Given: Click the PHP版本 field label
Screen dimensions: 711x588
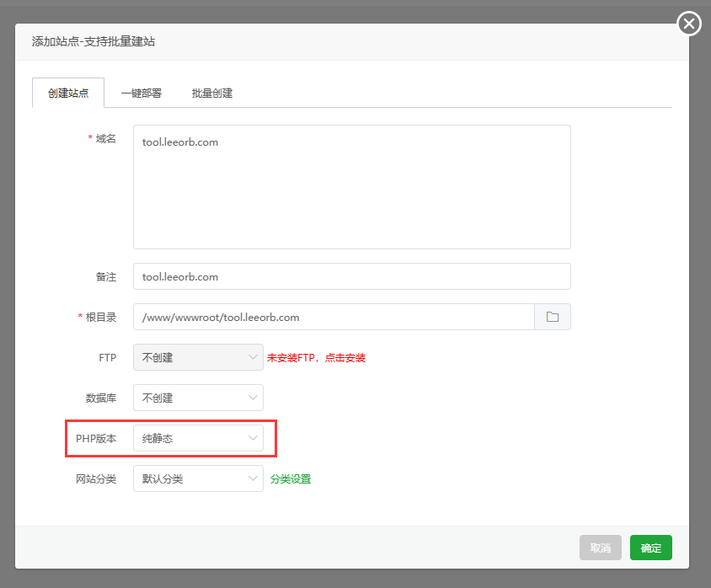Looking at the screenshot, I should 96,438.
